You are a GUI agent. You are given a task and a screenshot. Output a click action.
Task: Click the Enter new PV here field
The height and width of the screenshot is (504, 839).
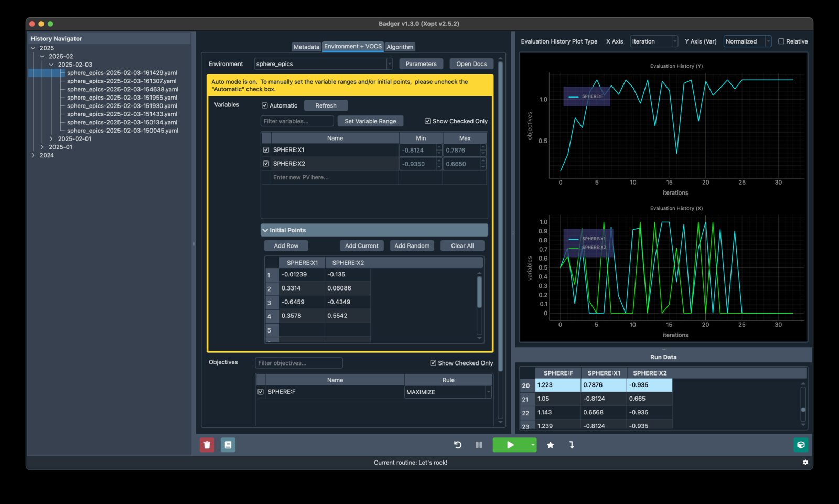point(335,177)
